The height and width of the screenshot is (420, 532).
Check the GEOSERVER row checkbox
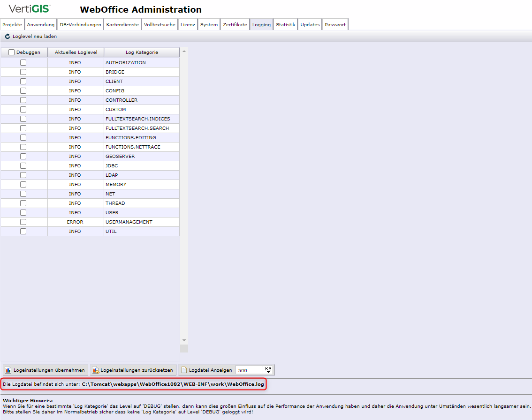click(x=23, y=156)
